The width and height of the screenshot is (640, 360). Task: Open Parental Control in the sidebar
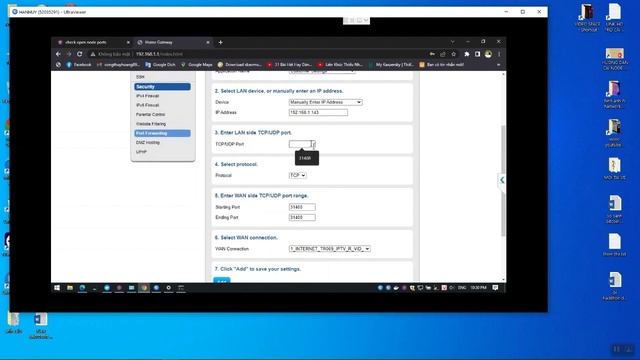151,115
